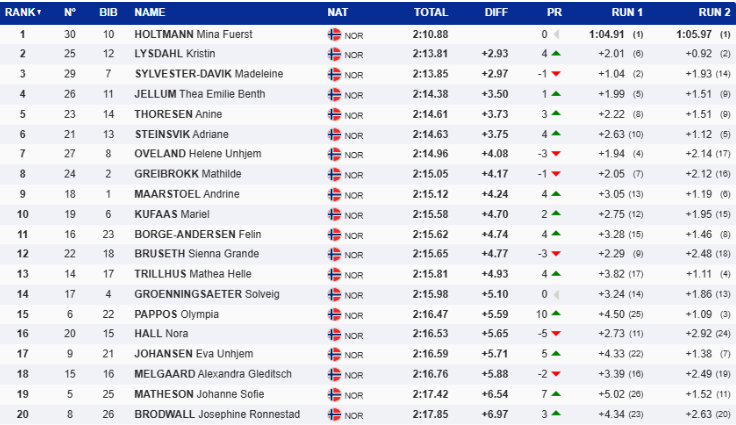Click the green up arrow in MATHESON row
Image resolution: width=736 pixels, height=425 pixels.
pos(556,394)
